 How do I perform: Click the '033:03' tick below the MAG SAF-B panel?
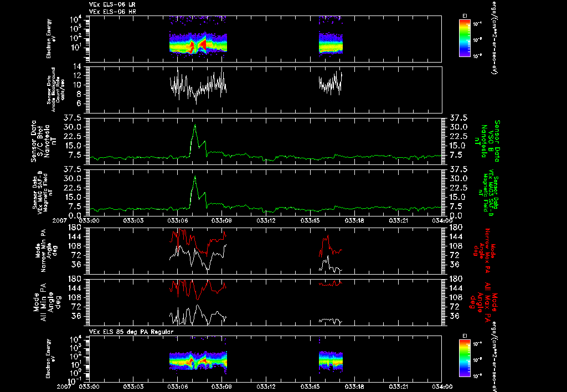(x=133, y=220)
